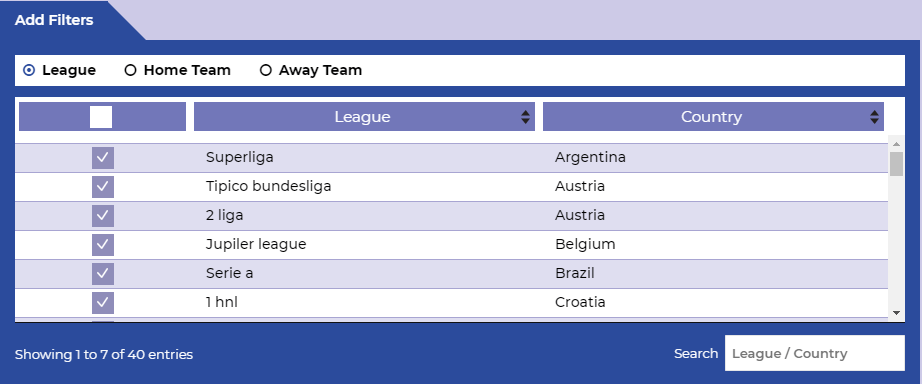Focus the League / Country search field

click(x=814, y=353)
